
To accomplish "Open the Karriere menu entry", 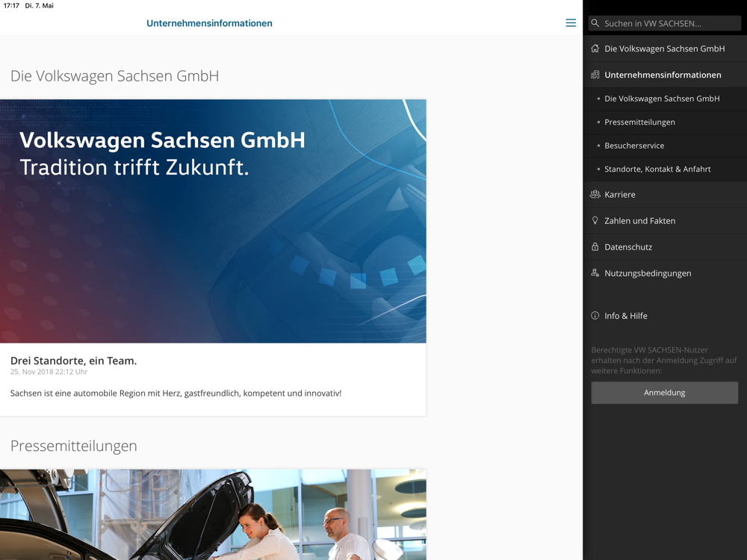I will tap(665, 194).
